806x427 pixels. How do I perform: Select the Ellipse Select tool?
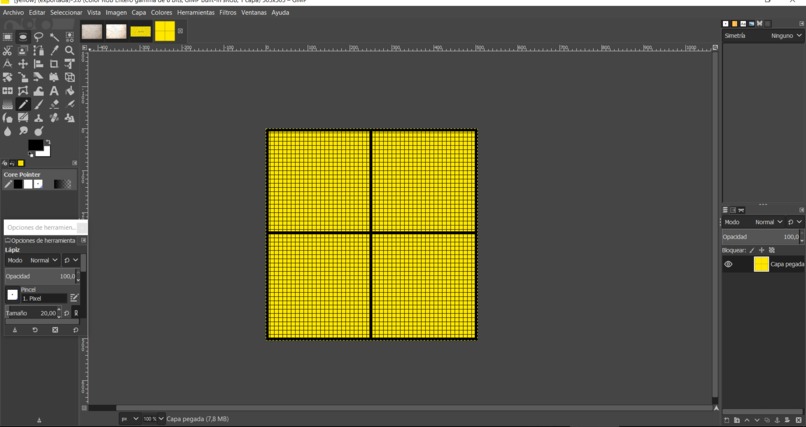tap(23, 37)
